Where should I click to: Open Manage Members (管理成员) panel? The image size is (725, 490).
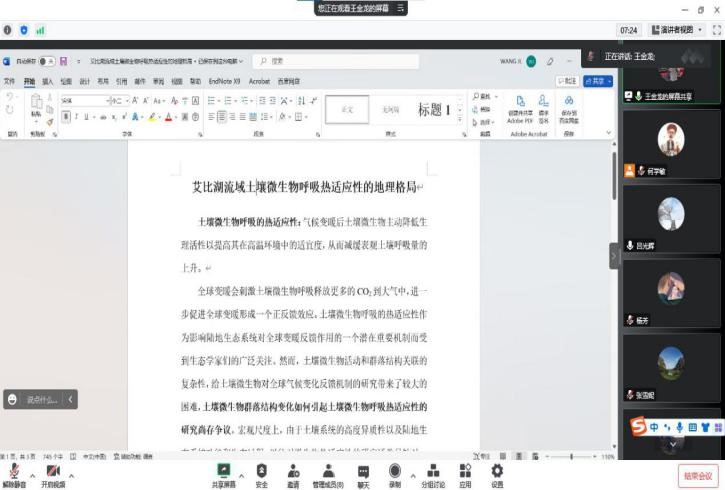coord(327,470)
